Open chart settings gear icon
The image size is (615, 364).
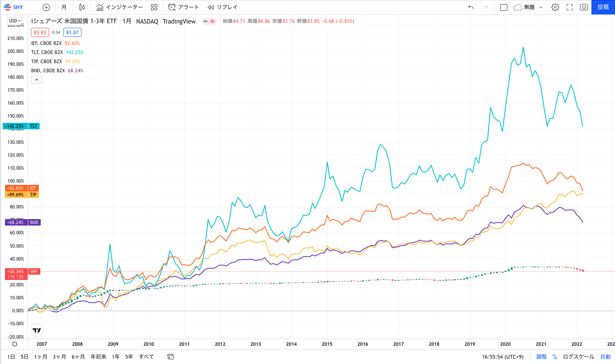click(555, 7)
